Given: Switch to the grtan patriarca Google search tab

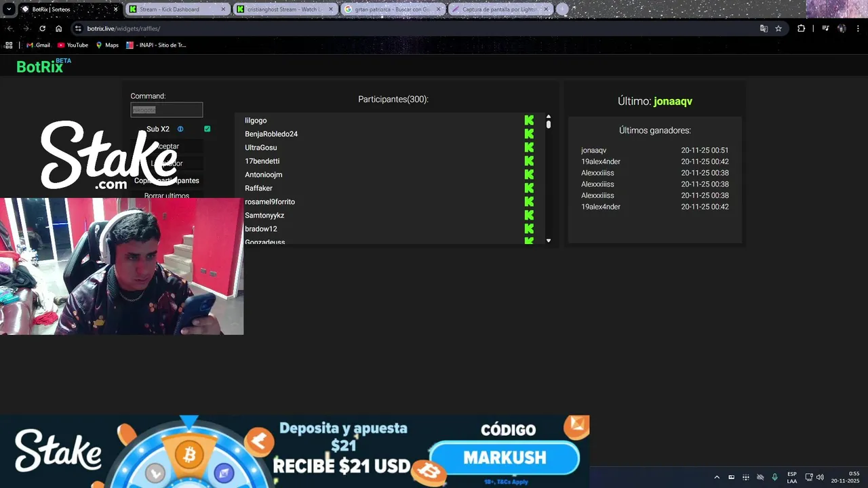Looking at the screenshot, I should click(x=392, y=9).
